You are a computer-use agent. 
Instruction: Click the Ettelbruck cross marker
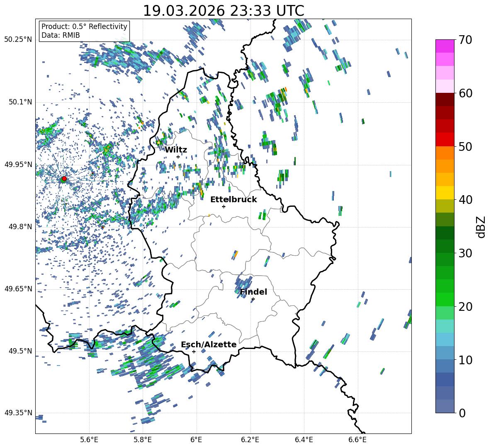pyautogui.click(x=224, y=206)
